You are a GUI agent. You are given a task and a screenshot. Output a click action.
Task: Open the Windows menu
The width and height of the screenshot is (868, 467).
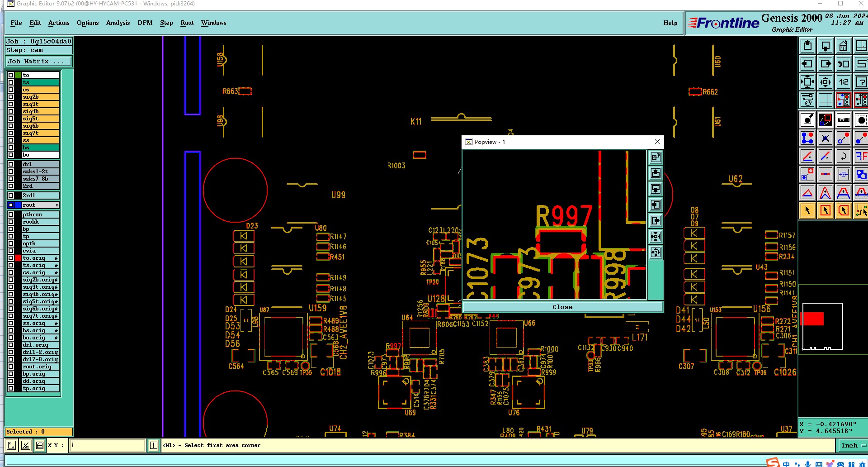[214, 23]
